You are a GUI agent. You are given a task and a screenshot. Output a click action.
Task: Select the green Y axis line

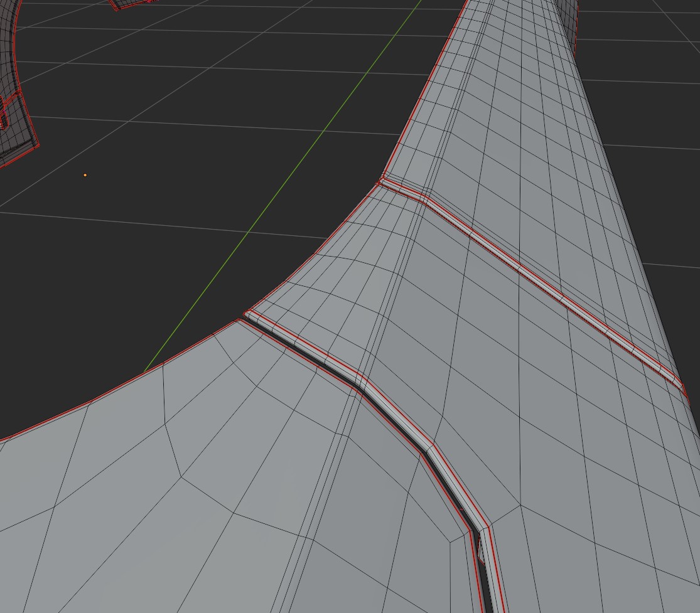[283, 186]
